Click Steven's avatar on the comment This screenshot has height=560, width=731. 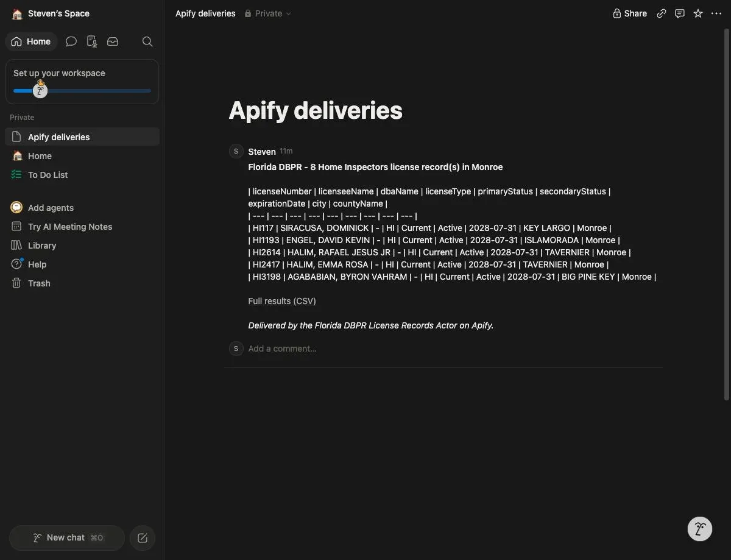coord(236,151)
